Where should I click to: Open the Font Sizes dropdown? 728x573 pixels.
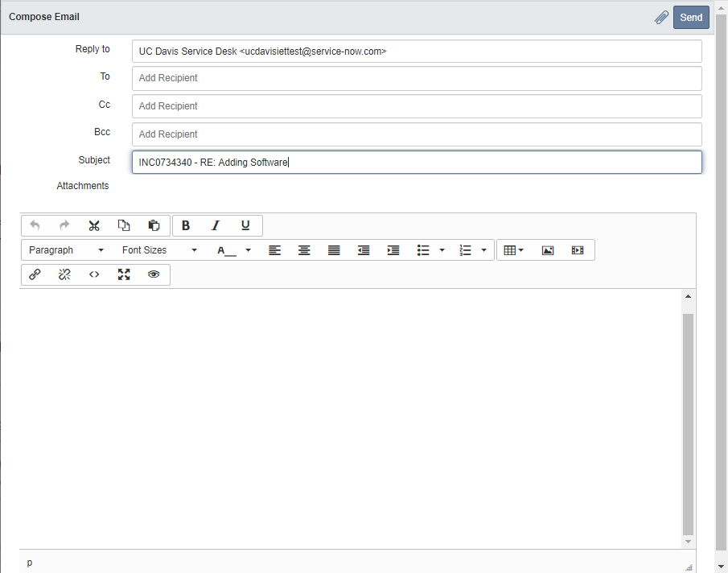coord(158,250)
